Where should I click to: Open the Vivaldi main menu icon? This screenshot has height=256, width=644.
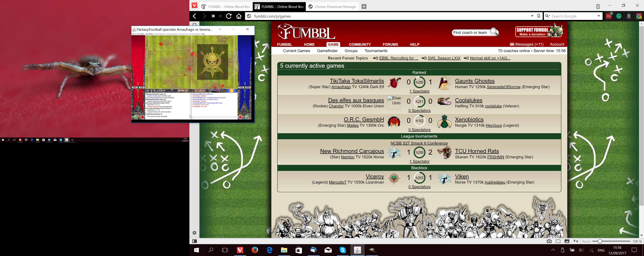tap(195, 5)
